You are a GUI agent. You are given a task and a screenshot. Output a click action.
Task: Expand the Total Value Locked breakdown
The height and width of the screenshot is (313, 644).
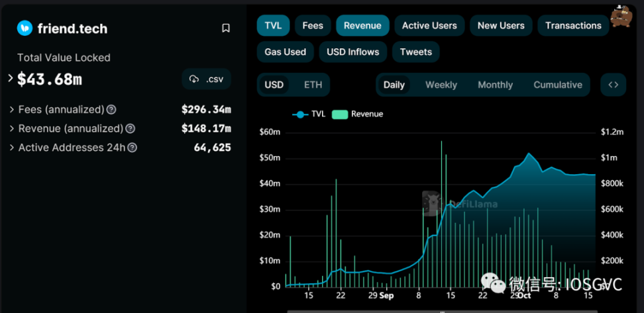11,78
